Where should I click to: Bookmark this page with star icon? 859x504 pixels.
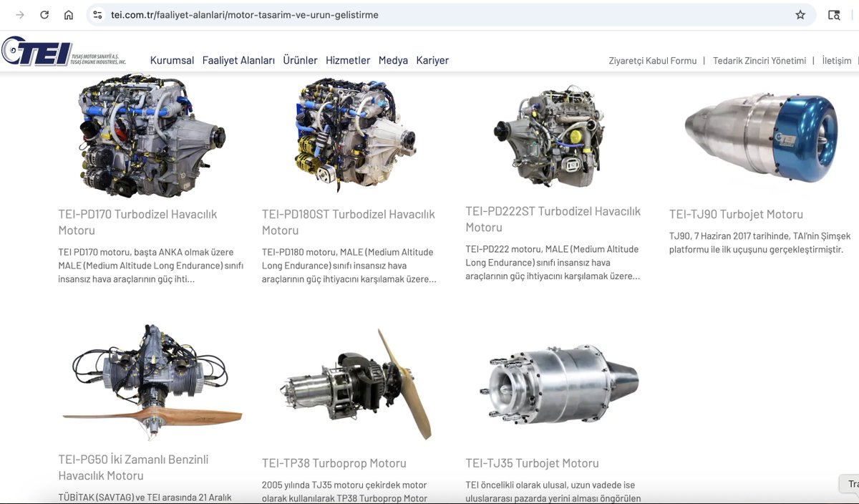tap(800, 14)
